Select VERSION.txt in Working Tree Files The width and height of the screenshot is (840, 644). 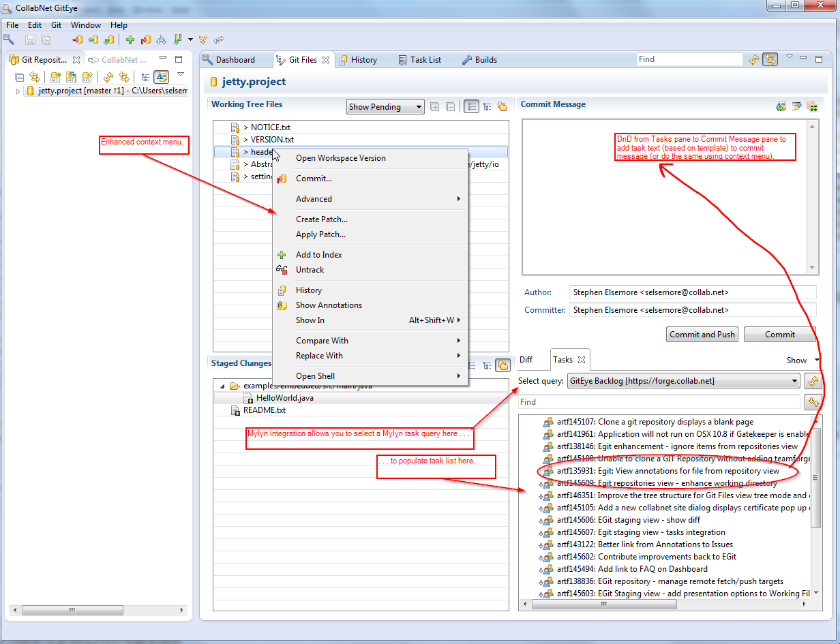(272, 140)
